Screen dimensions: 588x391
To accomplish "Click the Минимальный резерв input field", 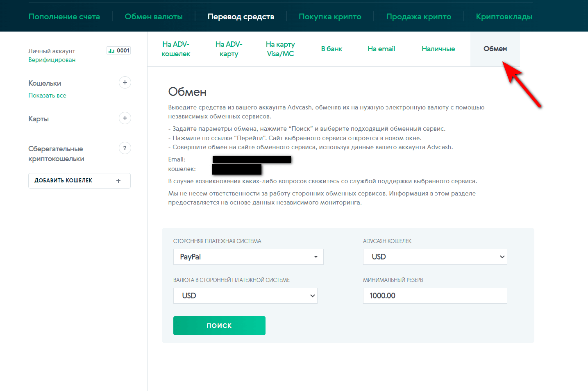I will 435,296.
